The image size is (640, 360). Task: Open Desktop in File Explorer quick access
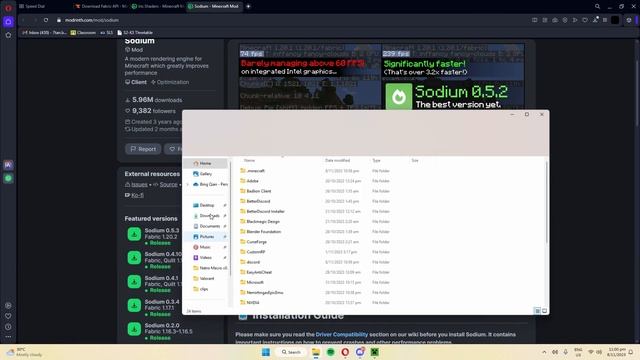click(207, 205)
